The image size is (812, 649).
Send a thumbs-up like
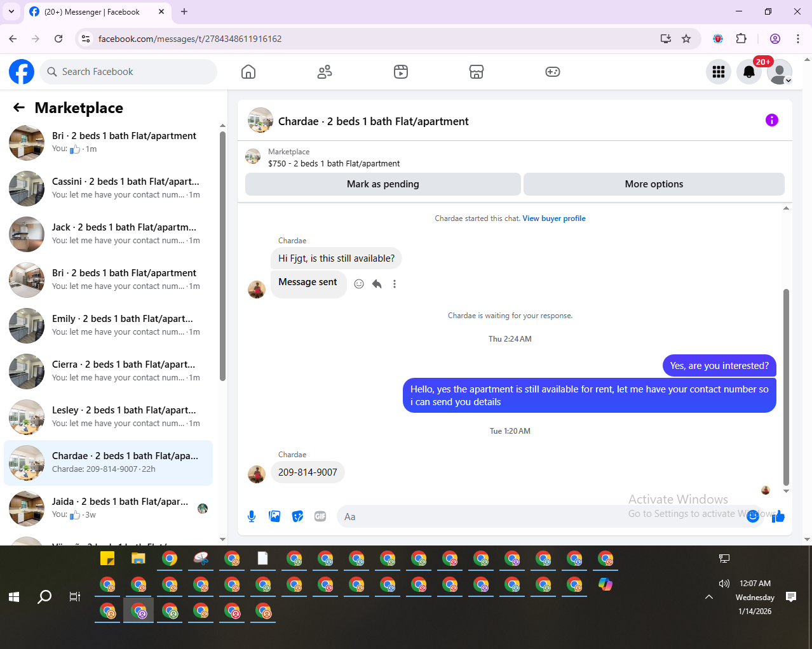778,516
